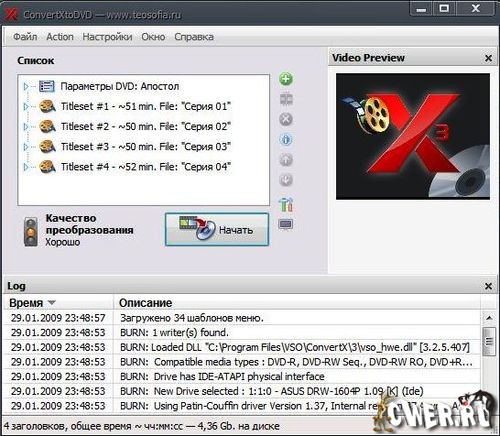Expand the Параметры DVD: Апостол node

click(26, 87)
